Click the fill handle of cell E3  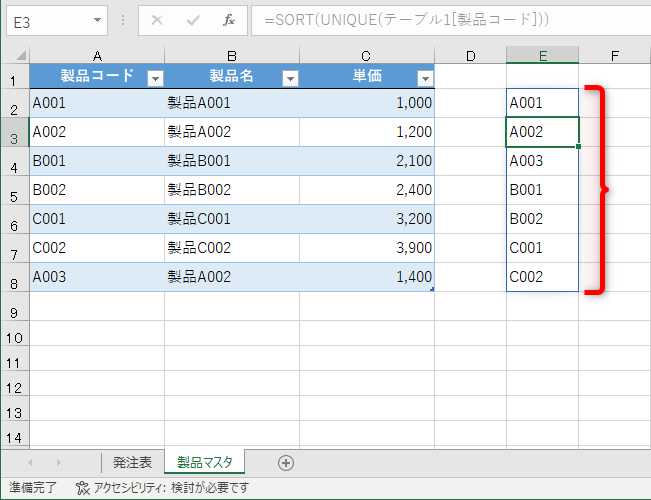[578, 146]
